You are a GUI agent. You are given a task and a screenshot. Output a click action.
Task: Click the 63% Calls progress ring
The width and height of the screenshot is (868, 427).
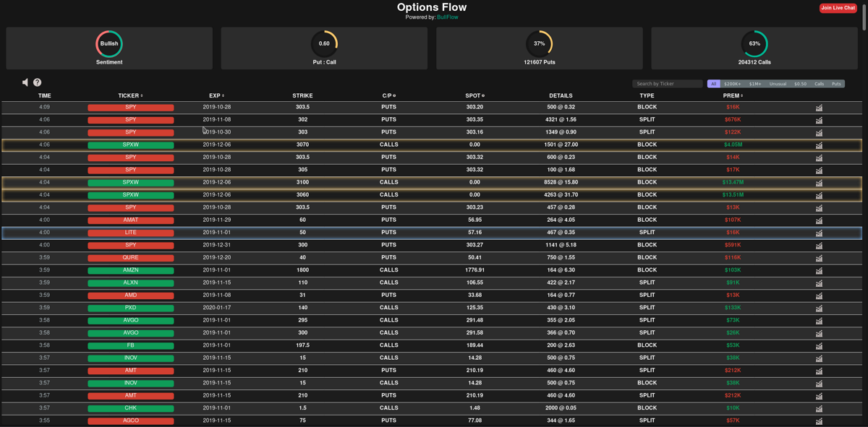click(x=754, y=43)
